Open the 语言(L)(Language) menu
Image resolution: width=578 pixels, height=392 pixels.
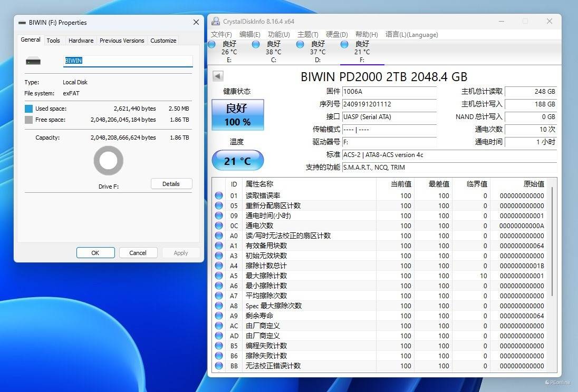(x=412, y=34)
